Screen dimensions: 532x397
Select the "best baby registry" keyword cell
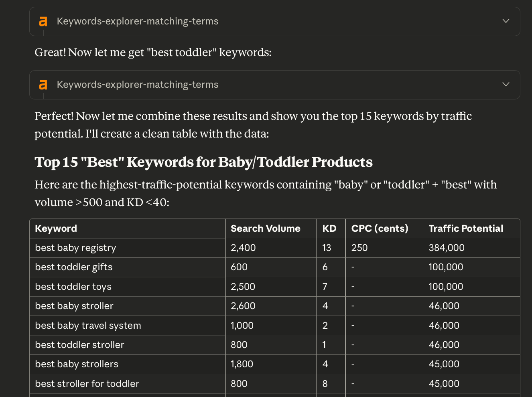pyautogui.click(x=75, y=248)
